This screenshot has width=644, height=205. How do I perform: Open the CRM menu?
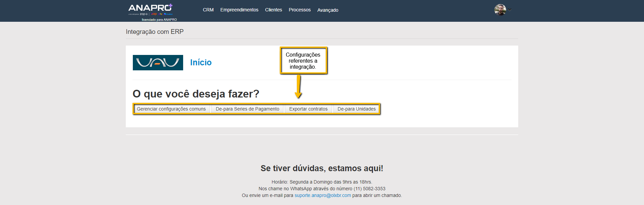pyautogui.click(x=208, y=10)
